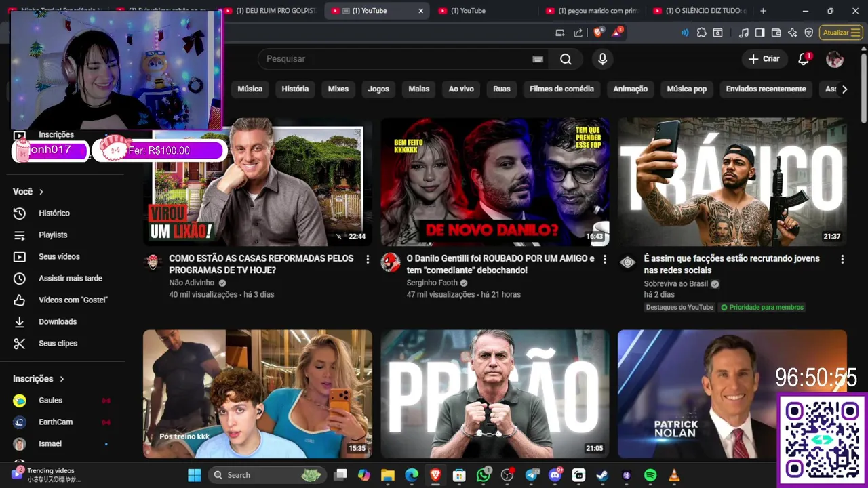
Task: Select the Animação filter chip
Action: pos(631,89)
